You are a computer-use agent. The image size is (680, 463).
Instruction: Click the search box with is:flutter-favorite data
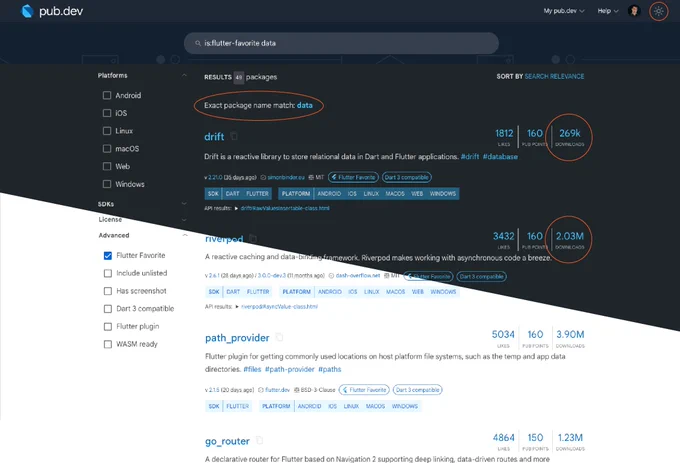pyautogui.click(x=341, y=43)
